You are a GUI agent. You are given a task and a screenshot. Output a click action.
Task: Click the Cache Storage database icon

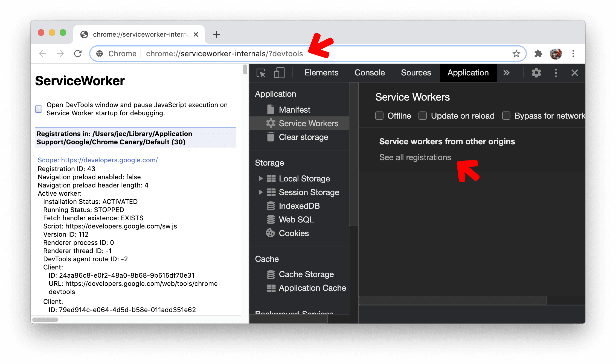(x=269, y=274)
